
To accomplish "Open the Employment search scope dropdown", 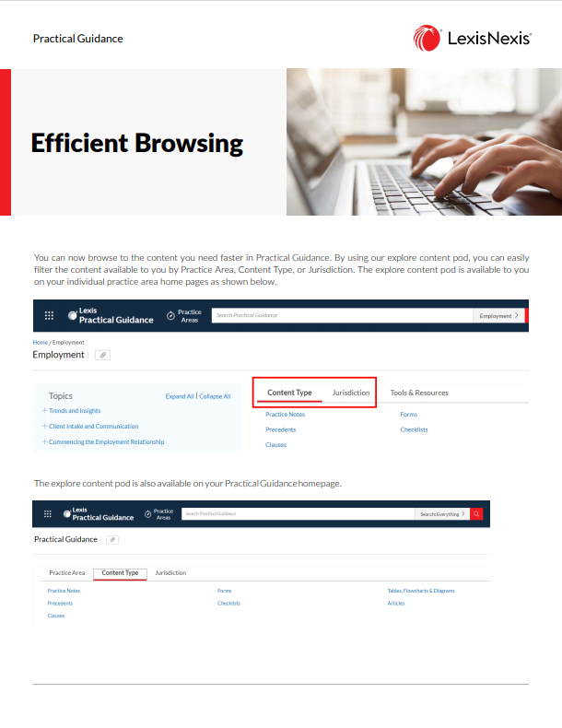I will [498, 316].
